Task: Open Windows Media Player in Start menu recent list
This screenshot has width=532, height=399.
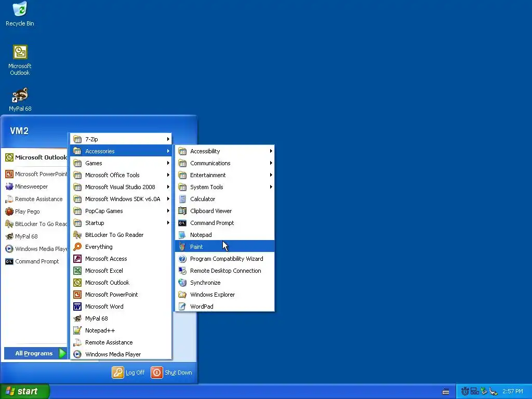Action: pyautogui.click(x=36, y=249)
